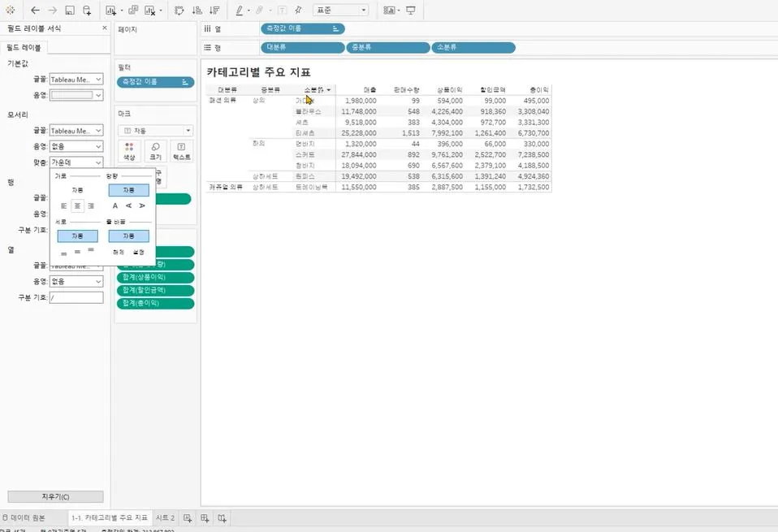Click the 측정값 이름 pill on columns shelf
Screen dimensions: 778x532
303,28
